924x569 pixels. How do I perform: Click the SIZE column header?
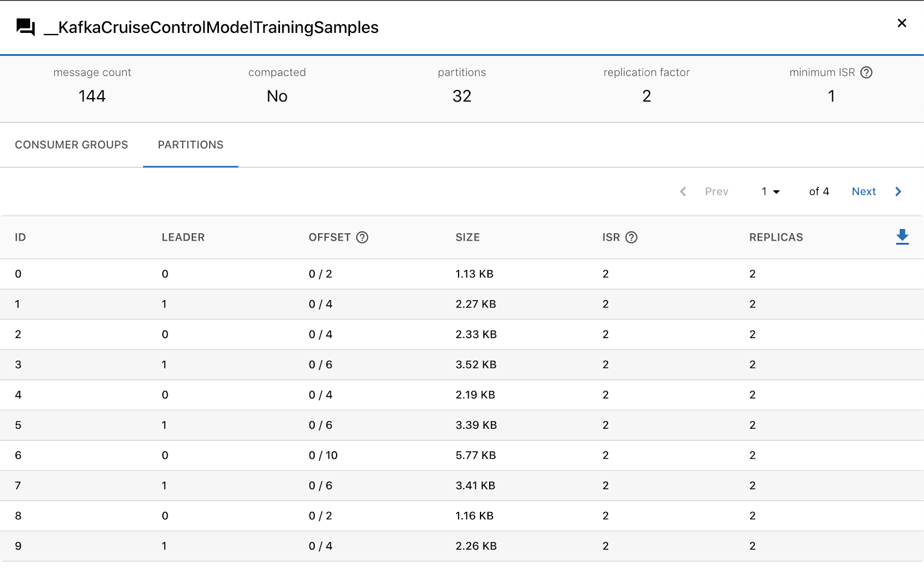point(468,237)
